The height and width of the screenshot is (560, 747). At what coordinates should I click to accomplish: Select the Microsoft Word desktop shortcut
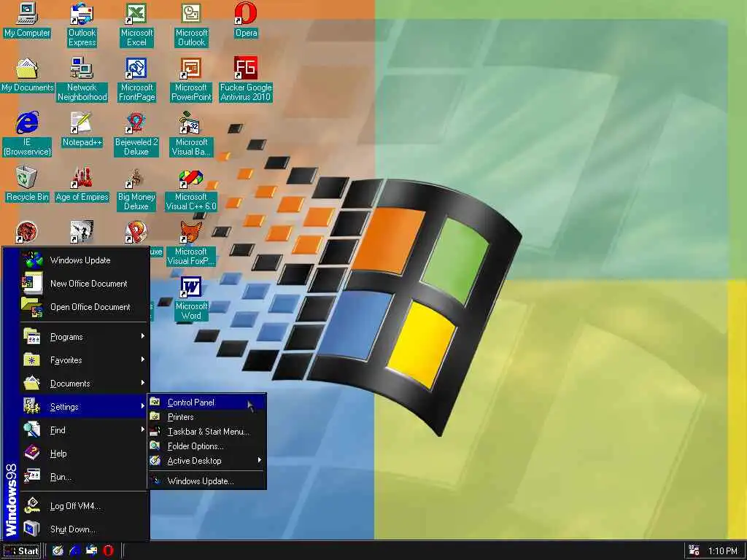tap(191, 298)
